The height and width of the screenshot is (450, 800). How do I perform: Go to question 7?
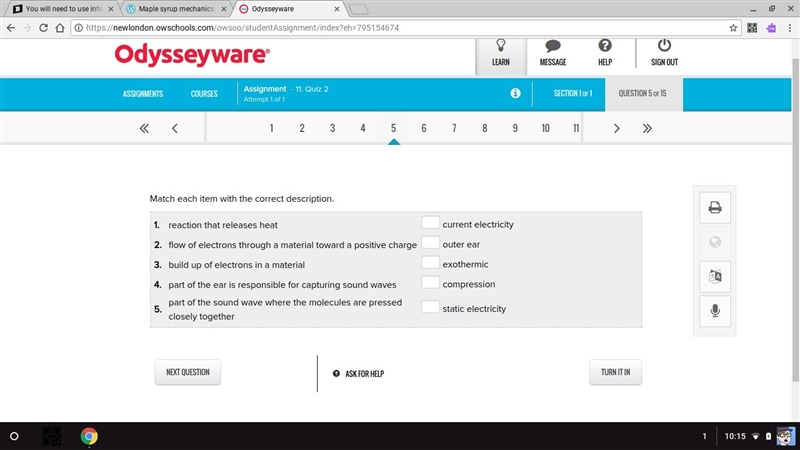454,128
